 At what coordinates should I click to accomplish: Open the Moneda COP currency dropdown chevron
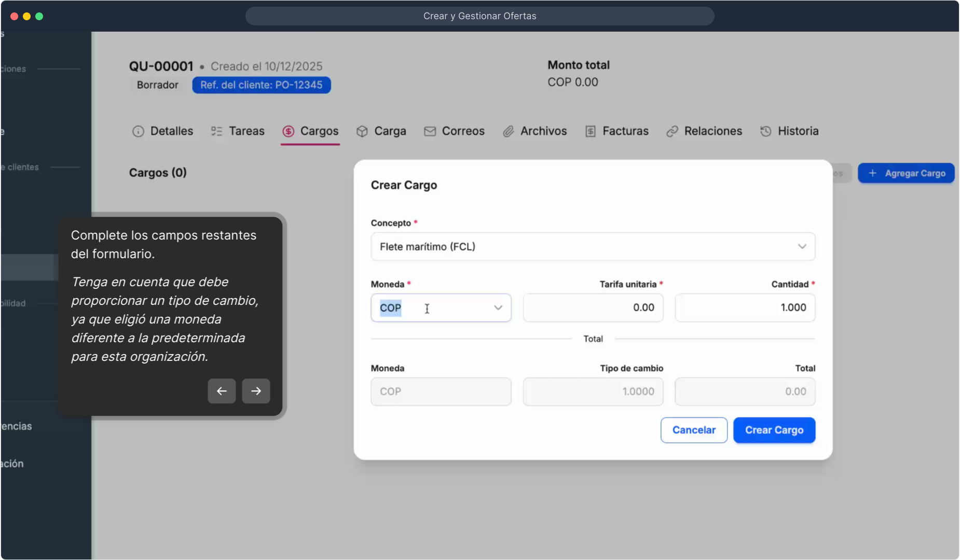(x=498, y=308)
